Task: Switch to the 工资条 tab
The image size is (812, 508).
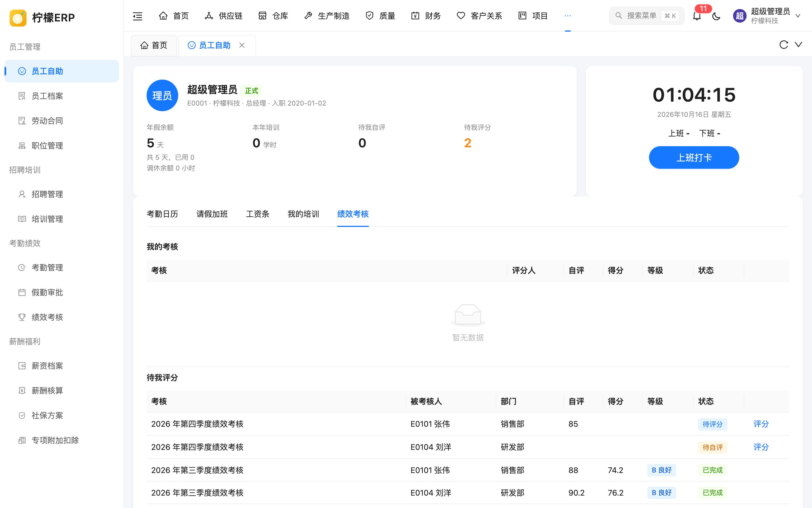Action: [258, 214]
